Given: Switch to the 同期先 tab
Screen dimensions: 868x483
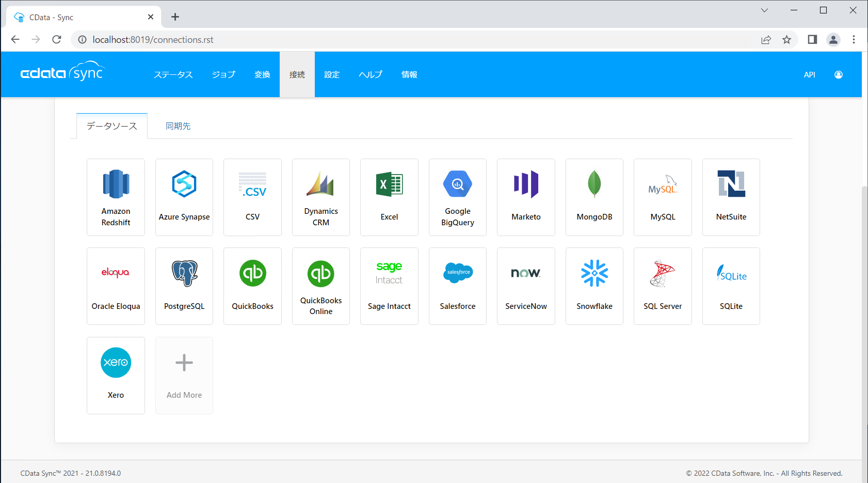Looking at the screenshot, I should [x=178, y=126].
